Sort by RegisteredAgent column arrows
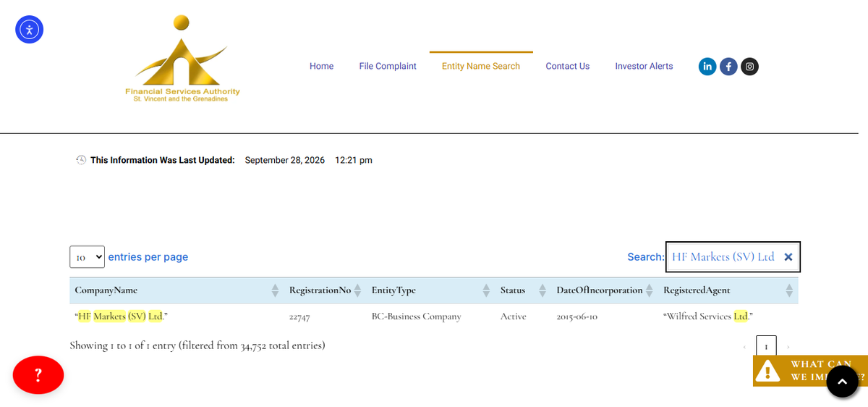This screenshot has height=407, width=868. 789,290
